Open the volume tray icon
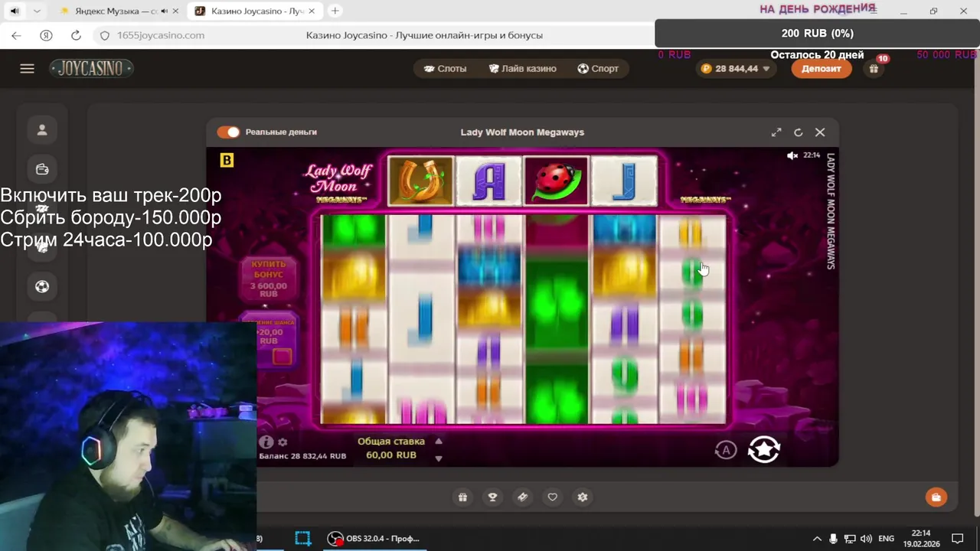This screenshot has height=551, width=980. point(866,539)
